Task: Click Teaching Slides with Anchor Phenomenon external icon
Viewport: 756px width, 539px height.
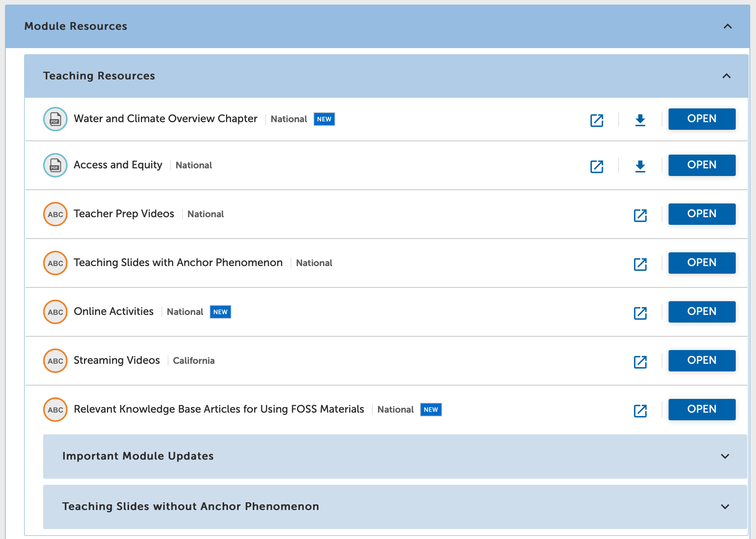Action: click(640, 264)
